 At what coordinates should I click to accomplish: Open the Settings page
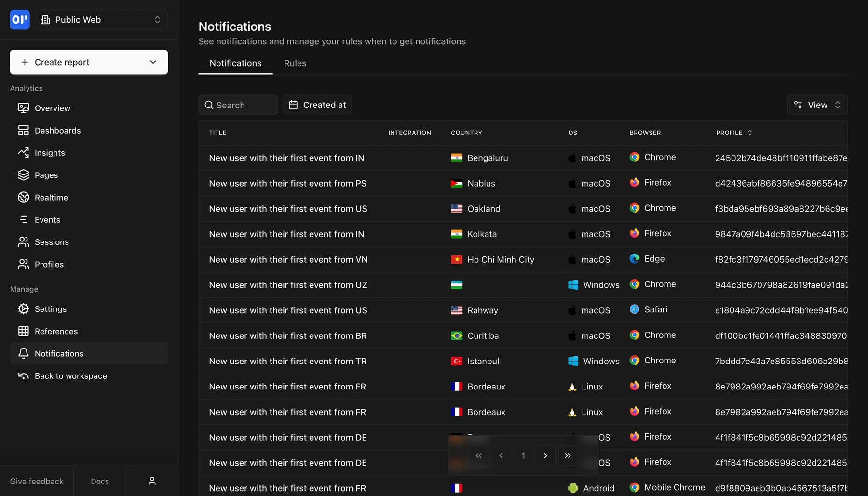click(x=51, y=309)
